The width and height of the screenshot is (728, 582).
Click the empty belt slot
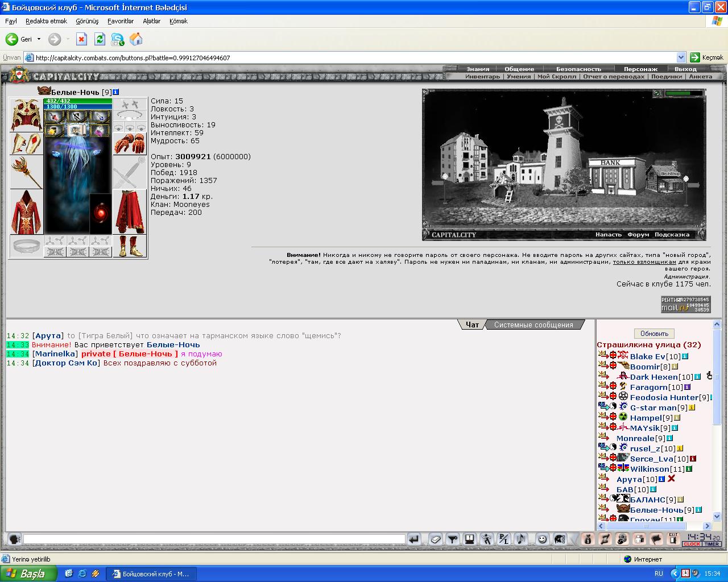pos(26,246)
